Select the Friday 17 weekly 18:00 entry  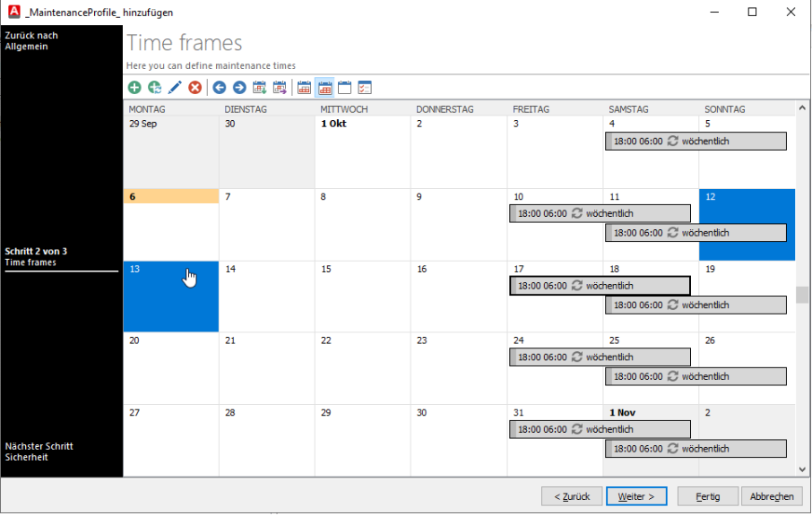pos(600,286)
